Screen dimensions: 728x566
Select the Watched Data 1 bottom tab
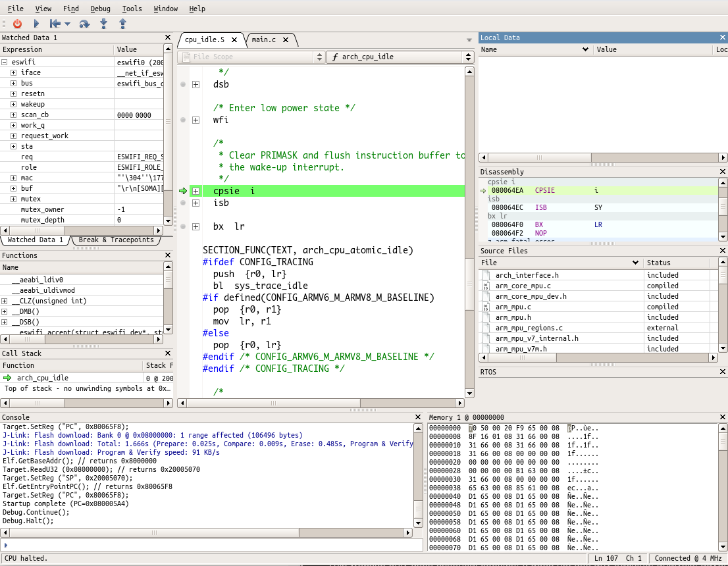36,240
